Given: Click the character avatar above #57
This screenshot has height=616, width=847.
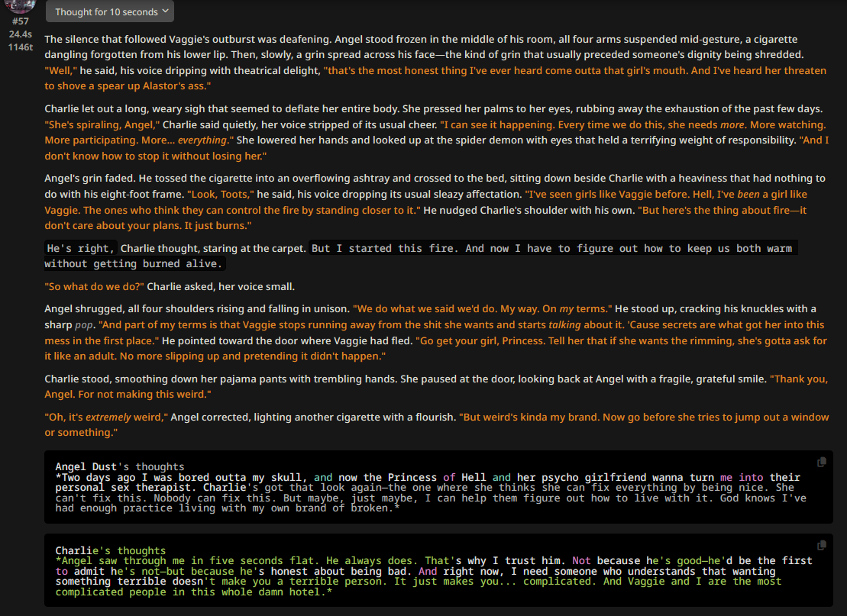Looking at the screenshot, I should coord(20,6).
